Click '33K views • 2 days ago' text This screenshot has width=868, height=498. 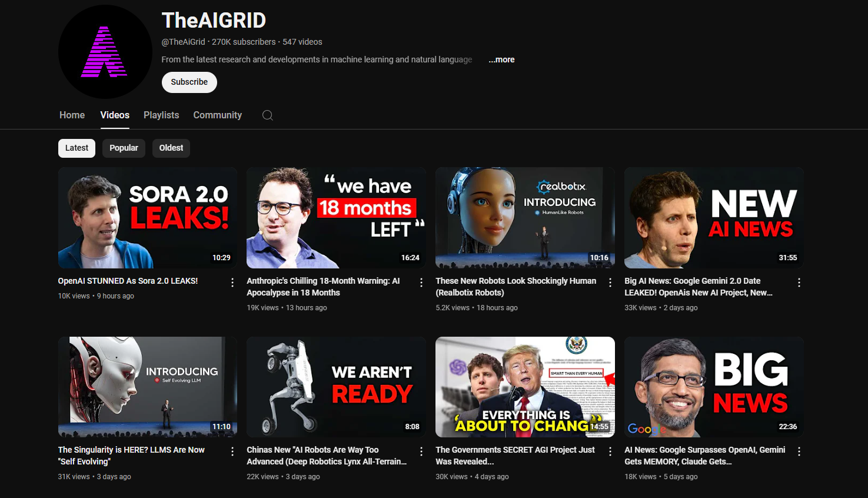661,308
